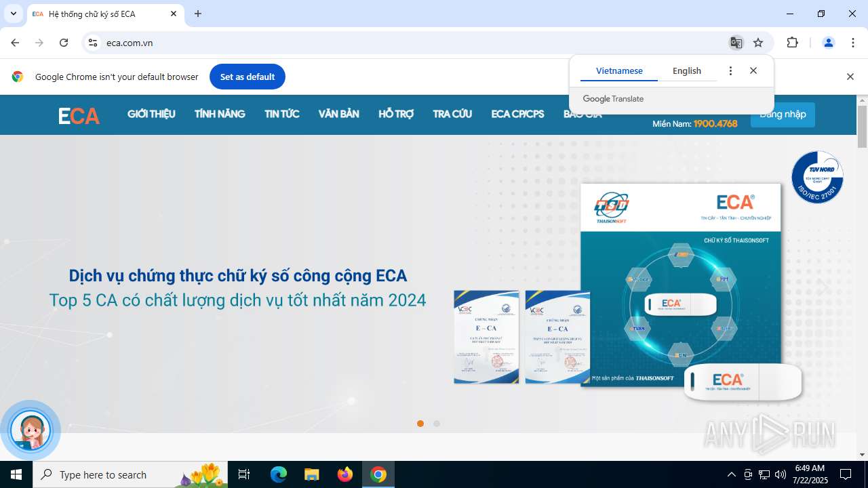Viewport: 868px width, 488px height.
Task: Open the Extensions puzzle icon
Action: pyautogui.click(x=792, y=43)
